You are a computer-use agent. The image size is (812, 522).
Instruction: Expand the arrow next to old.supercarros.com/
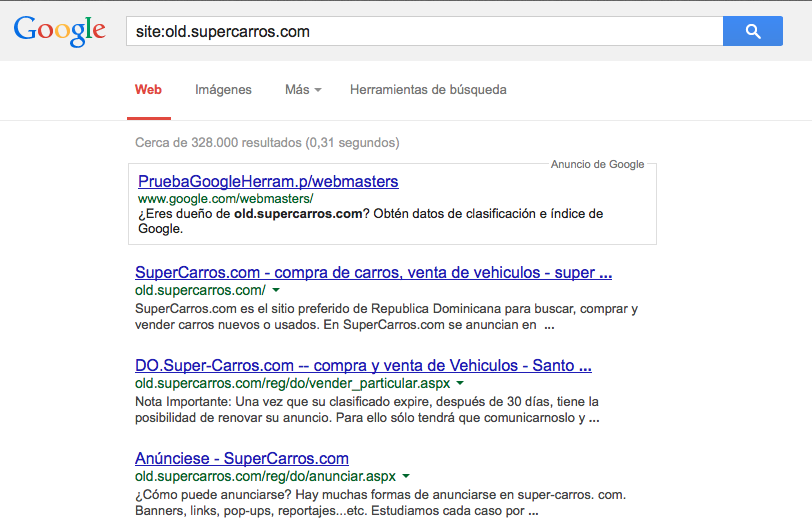[x=276, y=290]
